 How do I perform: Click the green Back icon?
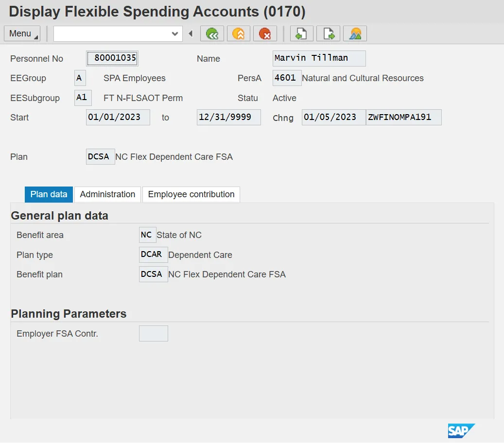point(212,34)
